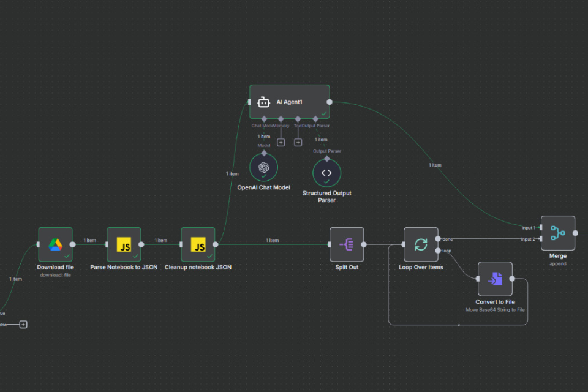Click the OpenAI Chat Model diamond connector
Screen dimensions: 588x392
(x=264, y=153)
